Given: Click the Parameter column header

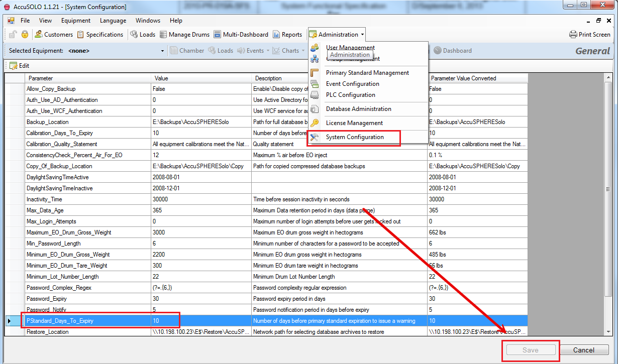Looking at the screenshot, I should tap(88, 78).
